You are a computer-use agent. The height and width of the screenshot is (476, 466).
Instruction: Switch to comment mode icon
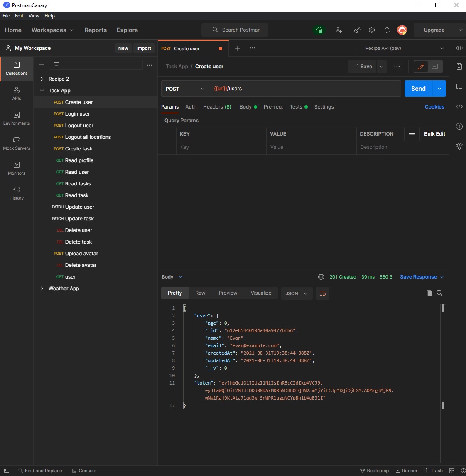pos(435,67)
